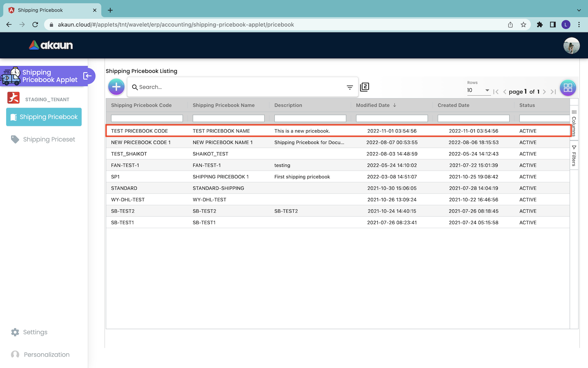588x368 pixels.
Task: Bookmark this page with the star icon
Action: (523, 25)
